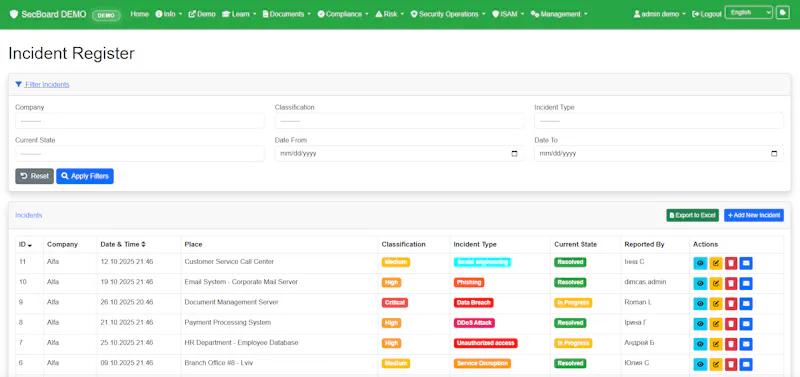Open the Documents menu
The image size is (800, 377).
click(286, 14)
